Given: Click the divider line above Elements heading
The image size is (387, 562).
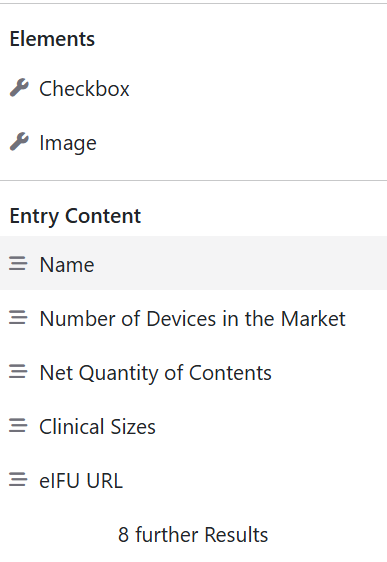Looking at the screenshot, I should tap(194, 4).
